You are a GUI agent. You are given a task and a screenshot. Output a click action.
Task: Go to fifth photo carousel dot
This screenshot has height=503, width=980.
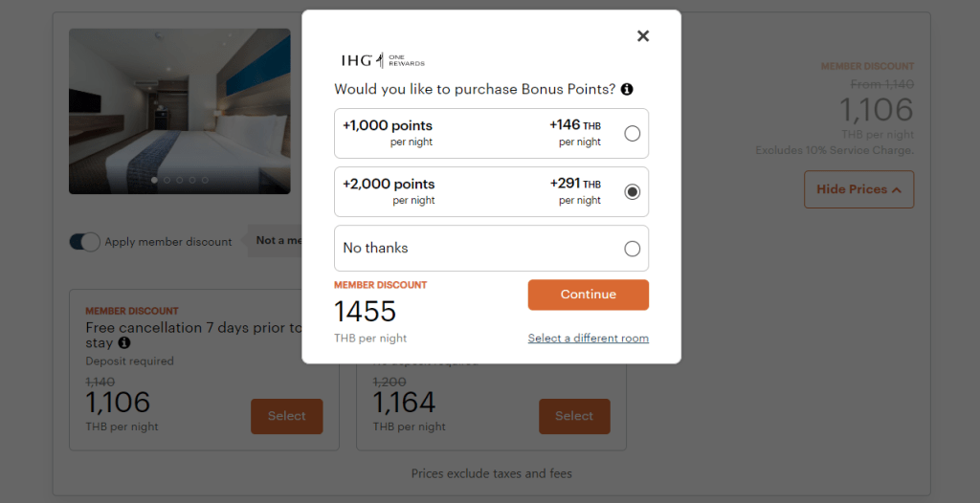[204, 180]
